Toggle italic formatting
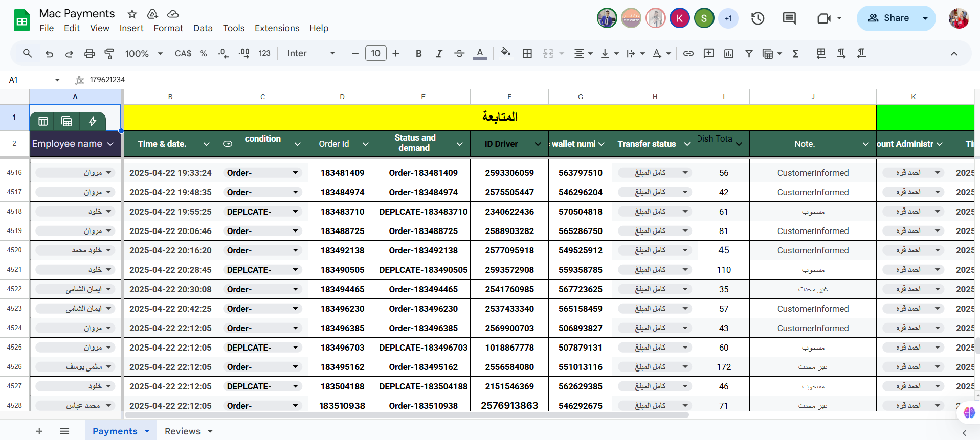Screen dimensions: 980x440 pyautogui.click(x=439, y=53)
